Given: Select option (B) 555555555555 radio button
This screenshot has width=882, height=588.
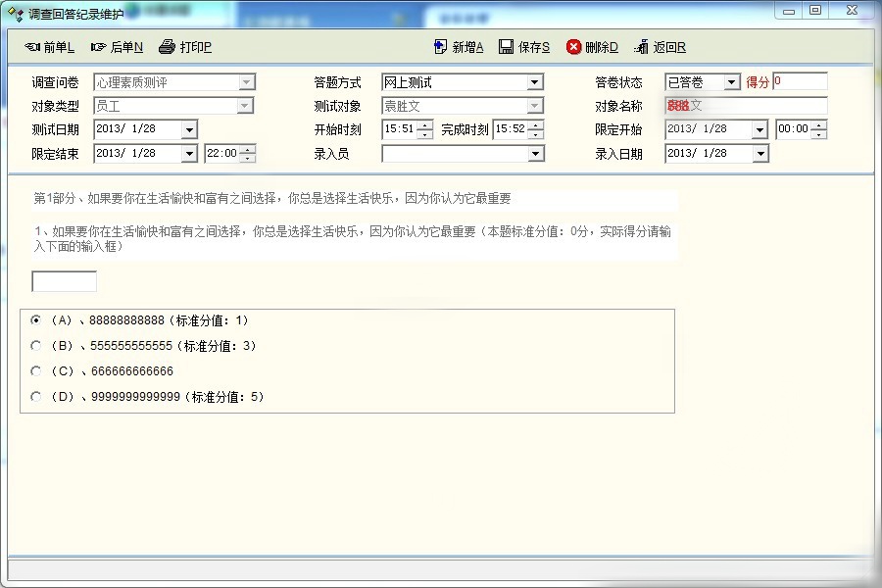Looking at the screenshot, I should [x=36, y=345].
